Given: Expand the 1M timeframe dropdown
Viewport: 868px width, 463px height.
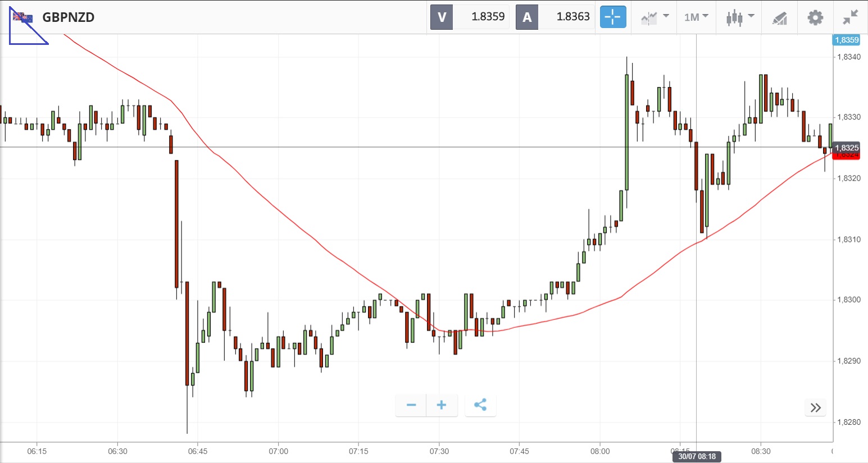Looking at the screenshot, I should click(696, 17).
